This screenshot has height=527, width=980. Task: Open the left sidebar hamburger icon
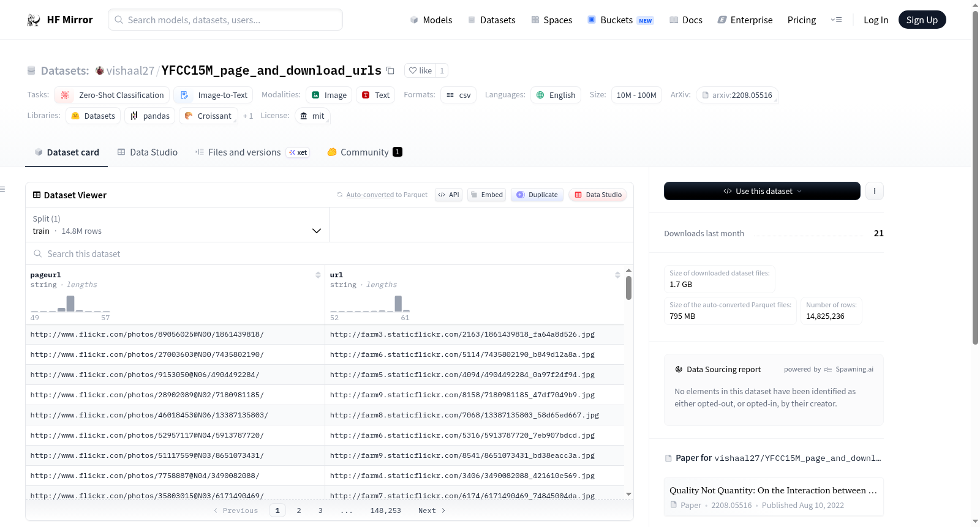(x=2, y=189)
